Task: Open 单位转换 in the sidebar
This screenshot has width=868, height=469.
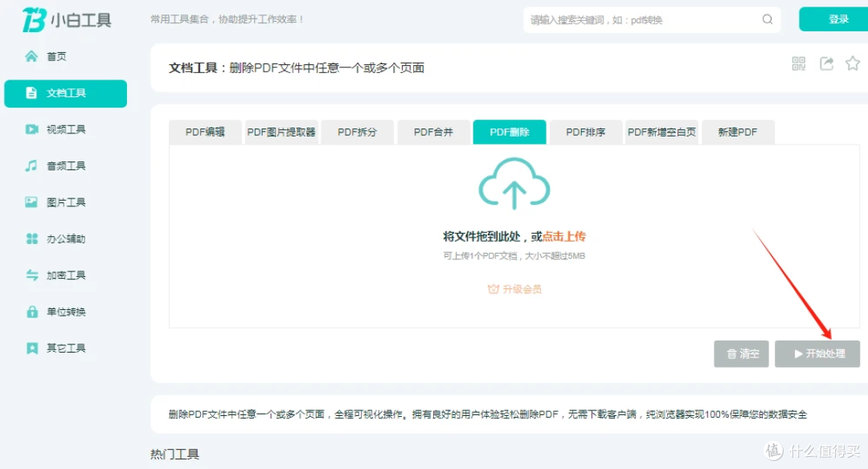Action: [x=55, y=312]
